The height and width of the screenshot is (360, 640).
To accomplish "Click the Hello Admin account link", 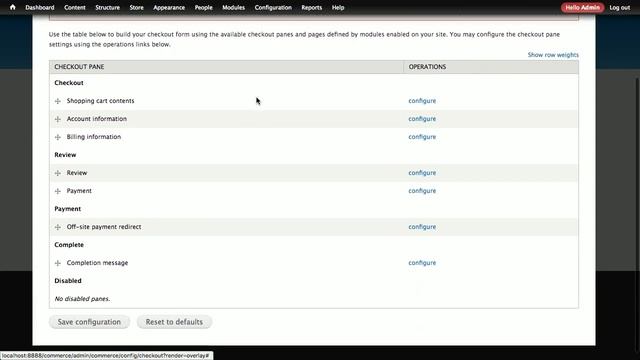I will pyautogui.click(x=582, y=7).
